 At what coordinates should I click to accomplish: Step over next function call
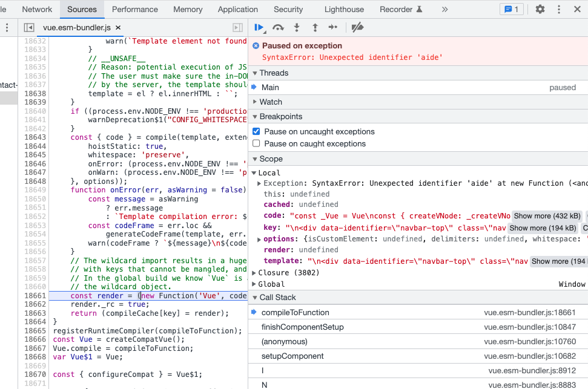point(278,27)
